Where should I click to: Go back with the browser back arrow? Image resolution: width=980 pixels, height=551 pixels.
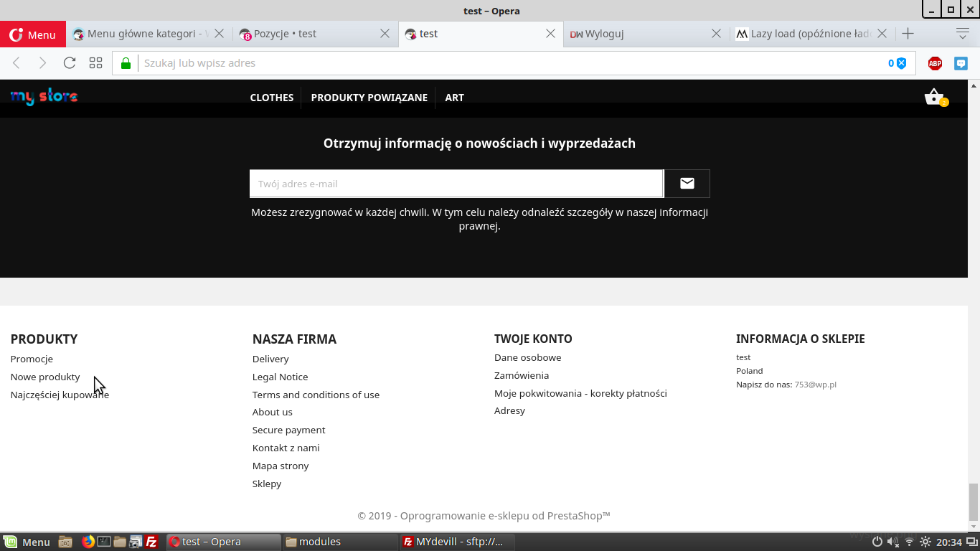pyautogui.click(x=17, y=63)
